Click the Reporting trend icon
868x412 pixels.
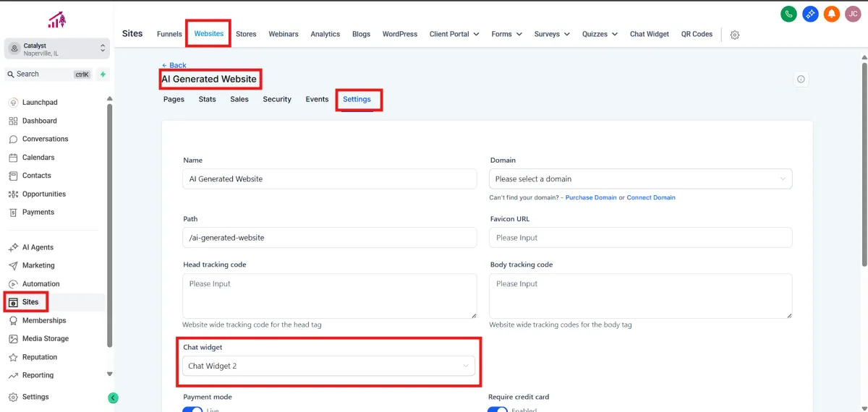[13, 375]
